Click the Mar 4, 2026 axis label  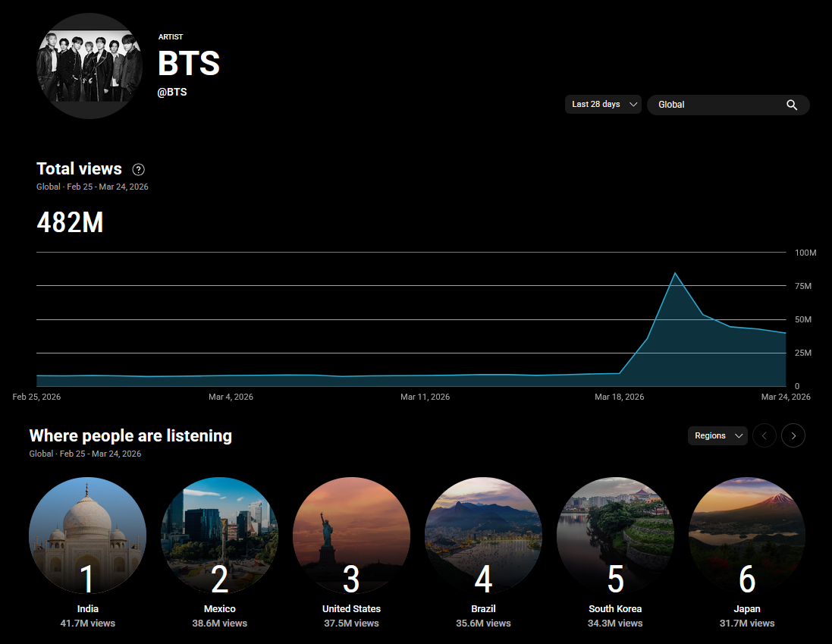[231, 397]
